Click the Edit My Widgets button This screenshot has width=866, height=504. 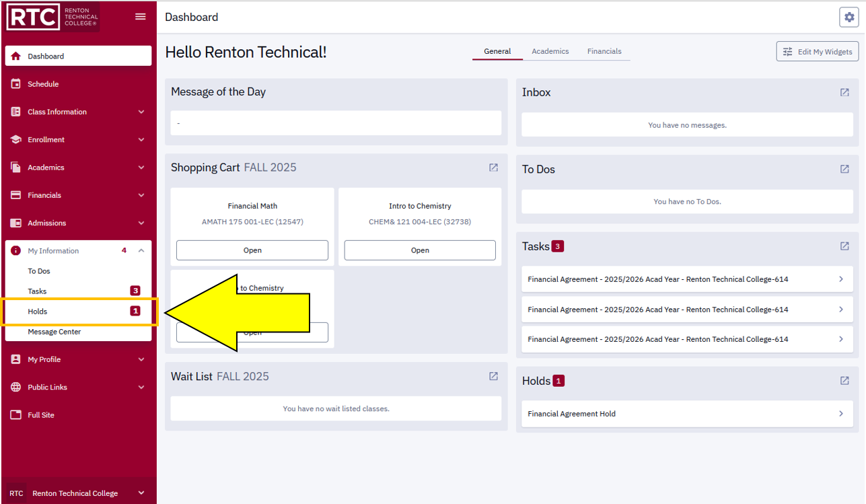tap(818, 52)
